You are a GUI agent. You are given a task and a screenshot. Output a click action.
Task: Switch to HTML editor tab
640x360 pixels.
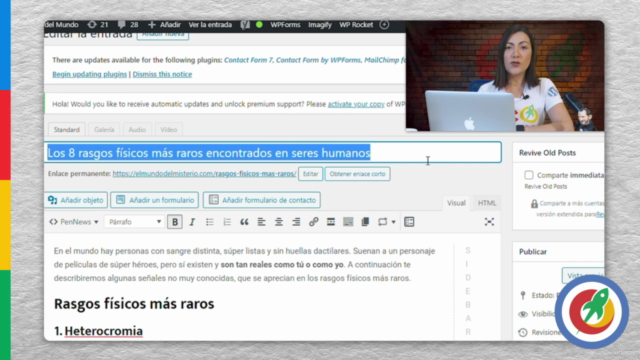pyautogui.click(x=487, y=203)
